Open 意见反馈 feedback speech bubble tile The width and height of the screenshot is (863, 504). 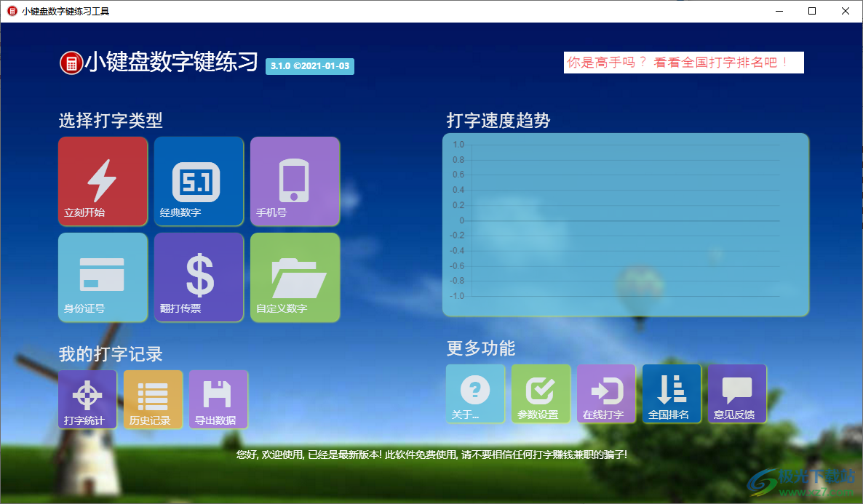tap(737, 393)
